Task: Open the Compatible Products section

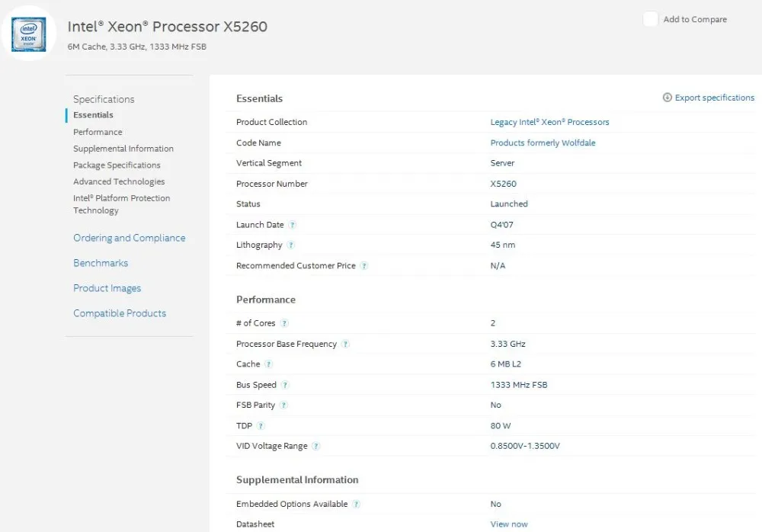Action: 120,313
